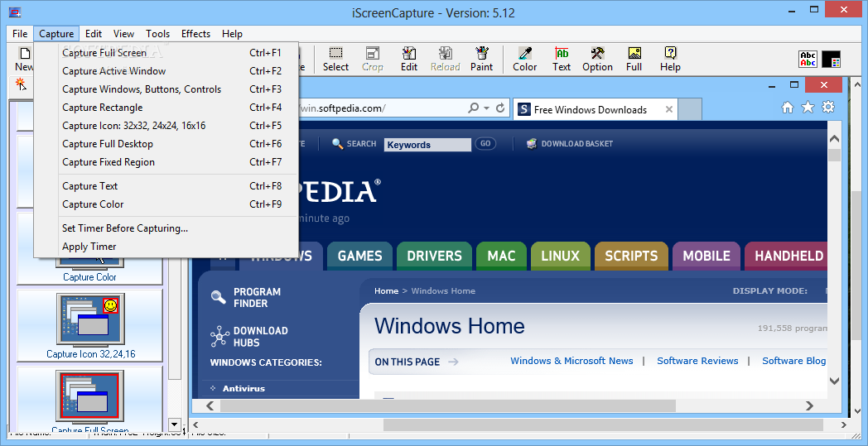
Task: Switch to Full view icon
Action: [x=634, y=60]
